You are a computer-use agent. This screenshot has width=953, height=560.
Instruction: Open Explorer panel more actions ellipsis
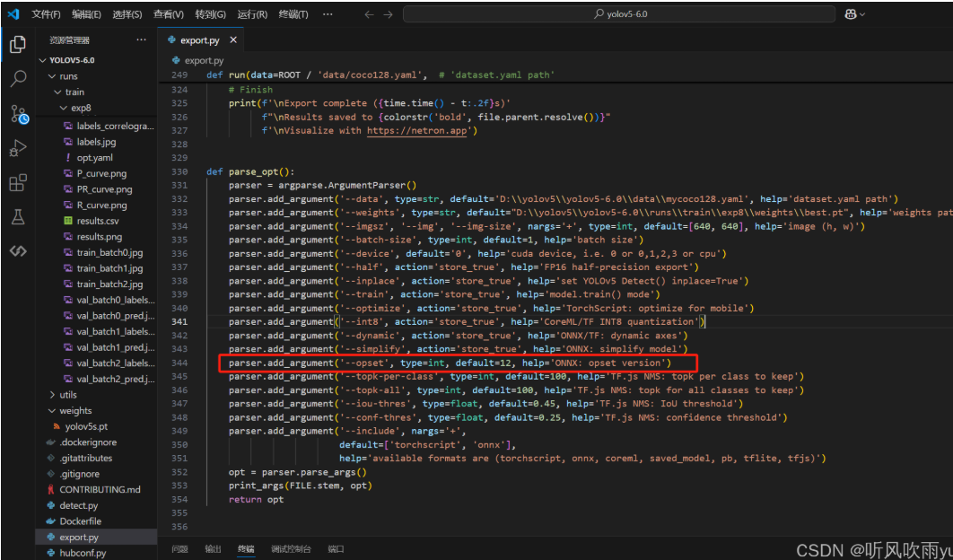tap(141, 40)
